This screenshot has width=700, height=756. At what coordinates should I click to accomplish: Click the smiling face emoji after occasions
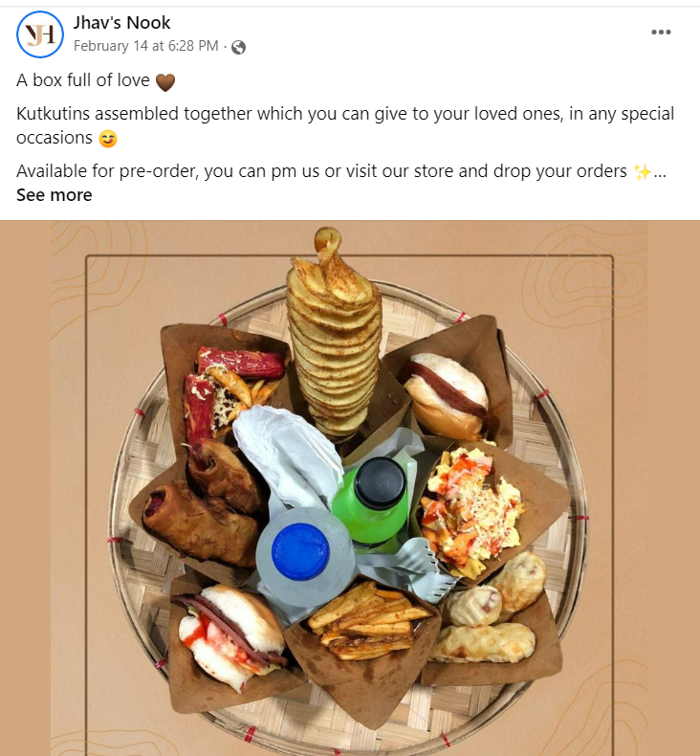108,139
